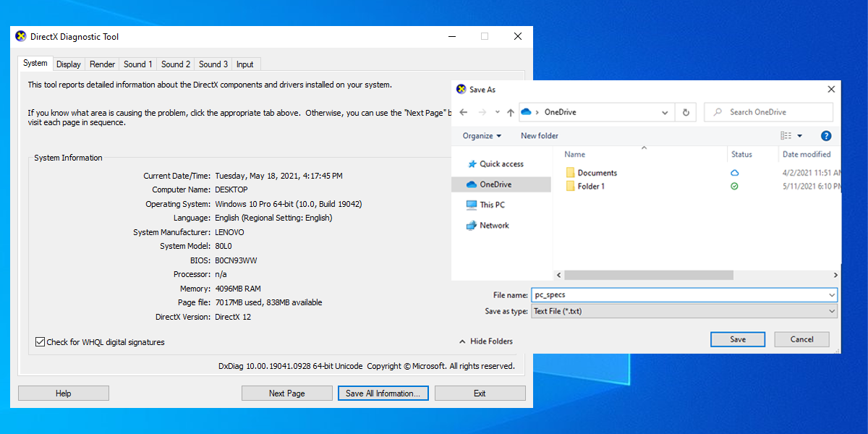Switch to the Display tab
This screenshot has height=434, width=868.
pos(68,64)
